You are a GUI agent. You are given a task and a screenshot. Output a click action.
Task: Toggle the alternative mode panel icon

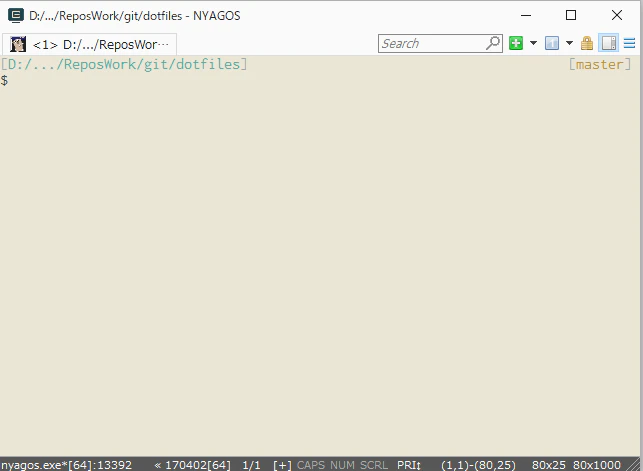(609, 43)
